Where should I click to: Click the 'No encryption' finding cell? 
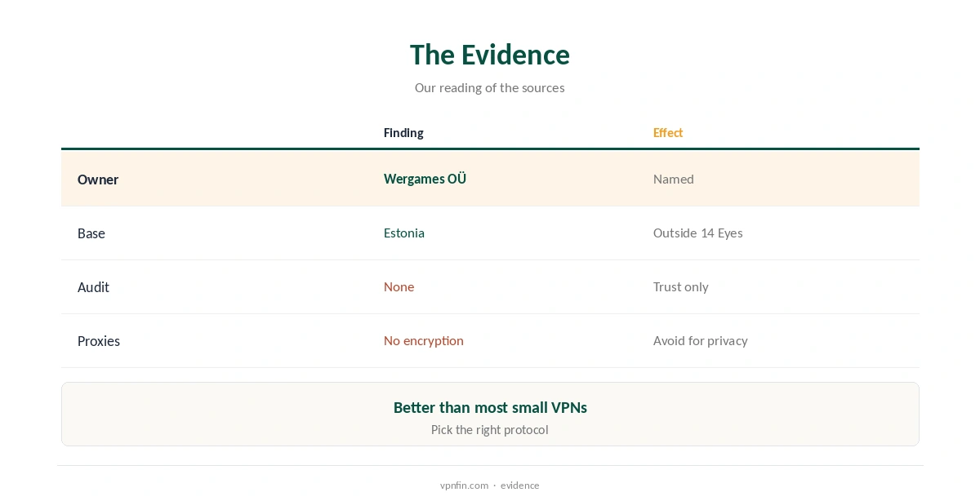[x=424, y=340]
